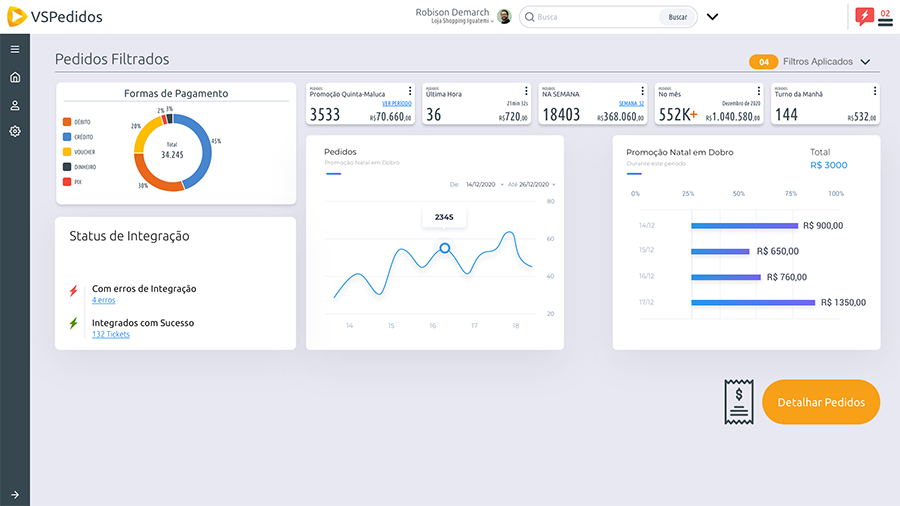Open the three-dot menu on Última Hora card
The width and height of the screenshot is (900, 506).
pos(526,91)
